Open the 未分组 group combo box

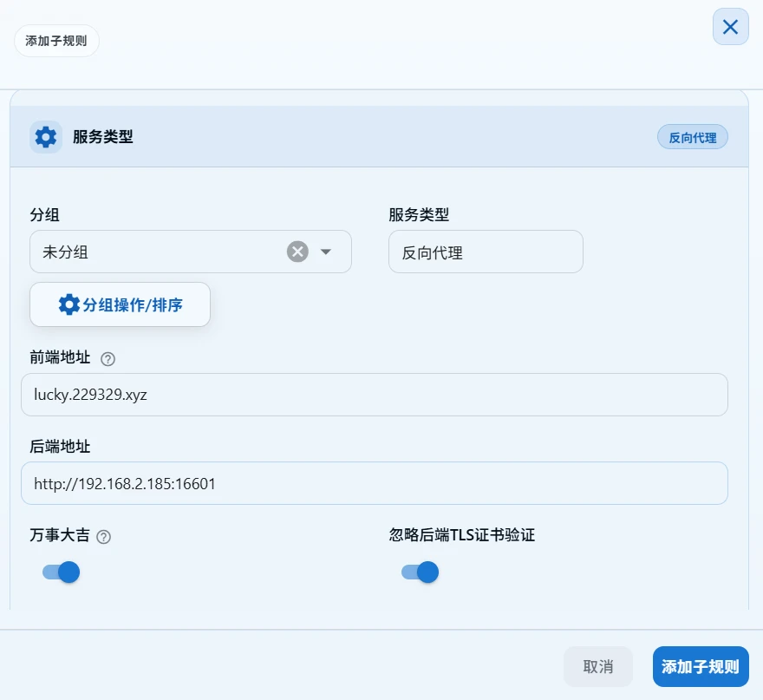point(190,252)
